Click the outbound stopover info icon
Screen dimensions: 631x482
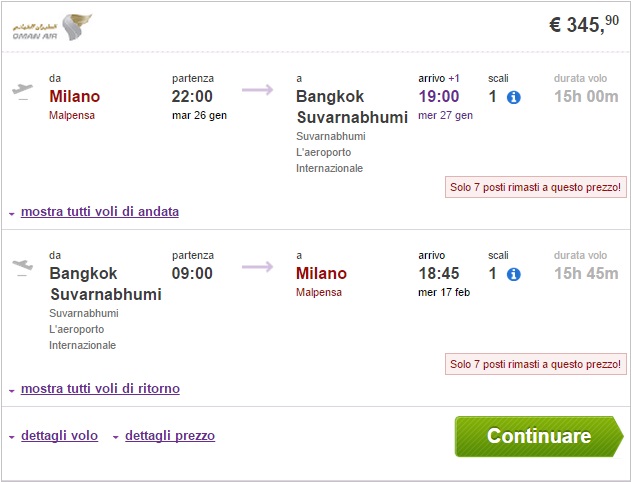[514, 97]
